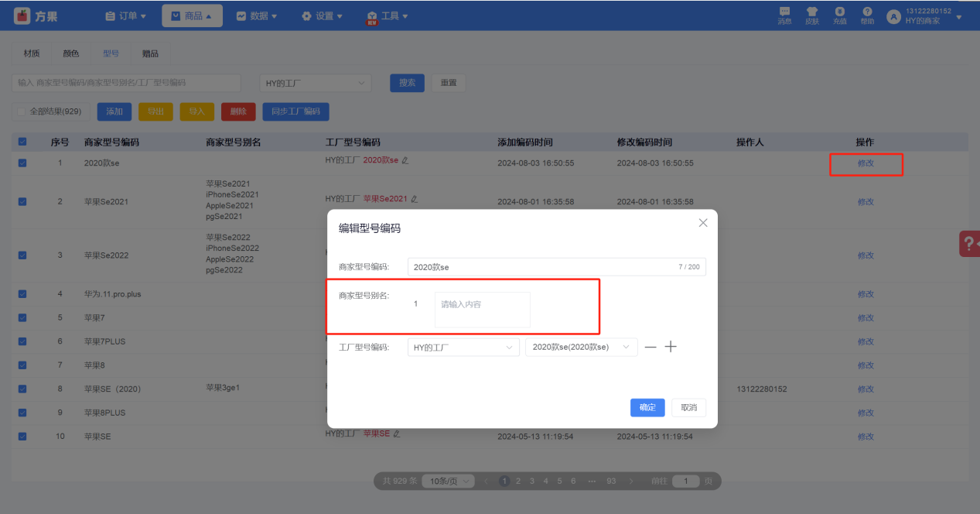Click edit pencil beside 苹果Se2021 factory code

414,199
